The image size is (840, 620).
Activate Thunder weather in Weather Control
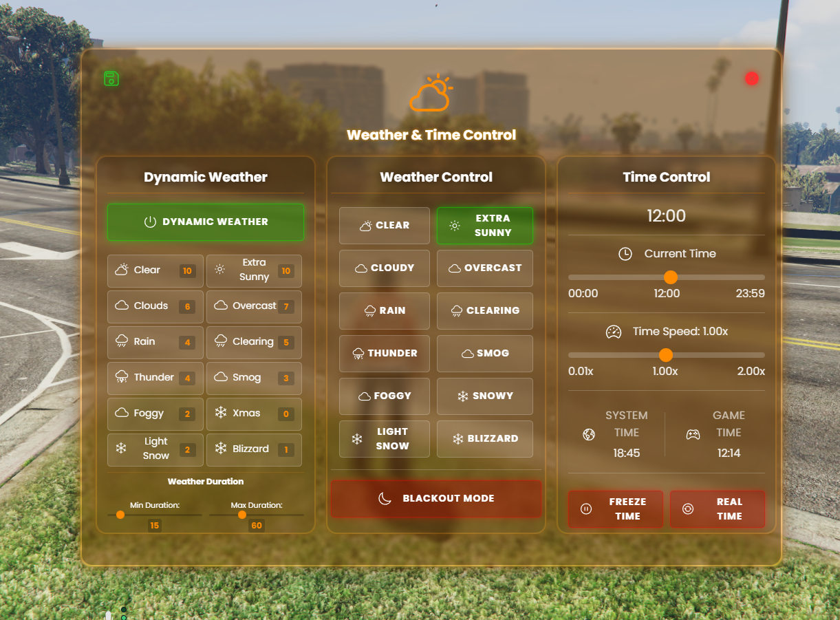(385, 353)
